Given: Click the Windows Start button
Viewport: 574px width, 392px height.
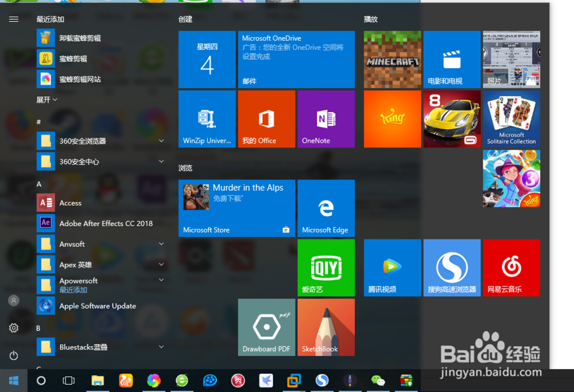Looking at the screenshot, I should click(x=14, y=381).
